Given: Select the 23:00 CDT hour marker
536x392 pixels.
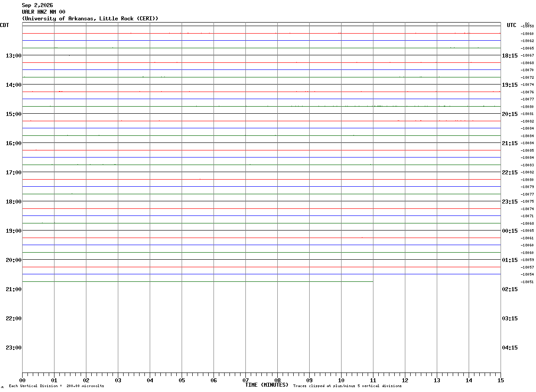Looking at the screenshot, I should pos(13,347).
